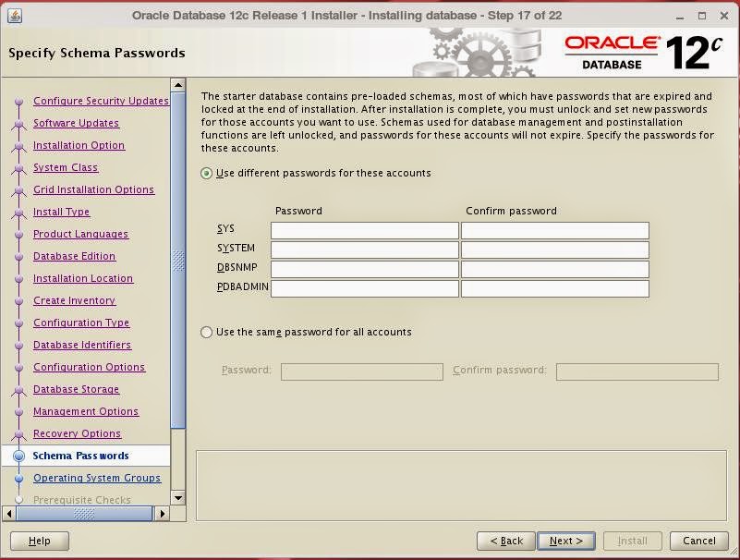Image resolution: width=740 pixels, height=560 pixels.
Task: Click the Operating System Groups step bullet icon
Action: (18, 478)
